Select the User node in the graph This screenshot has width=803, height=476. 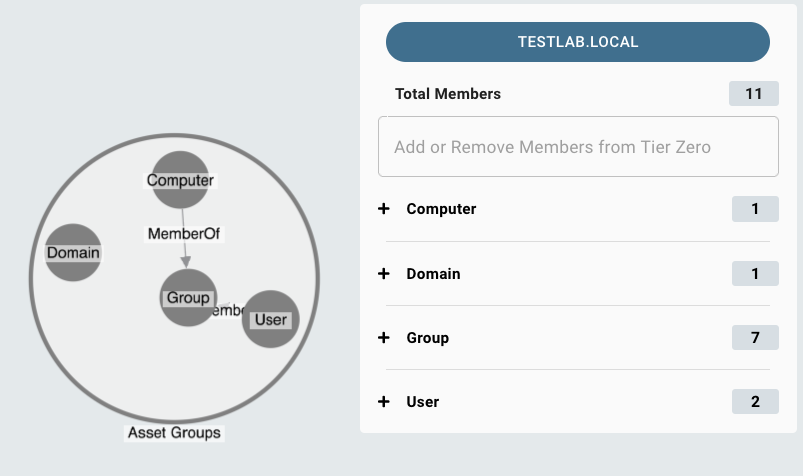(x=271, y=319)
